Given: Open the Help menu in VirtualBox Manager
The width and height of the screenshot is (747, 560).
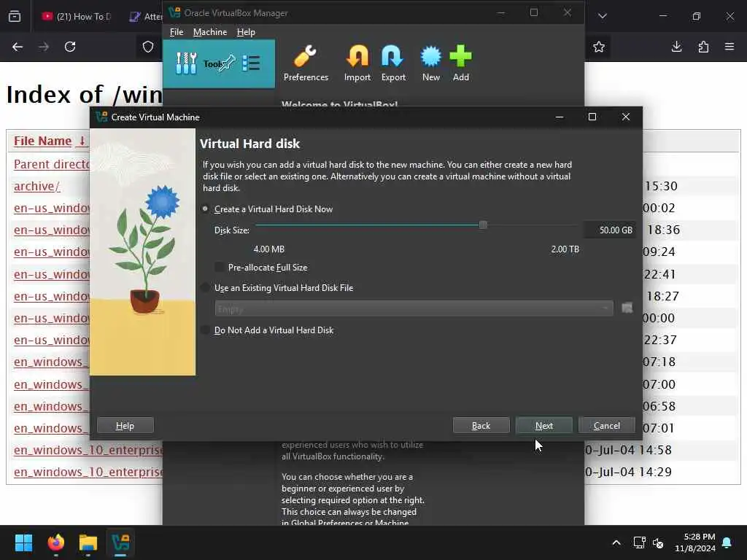Looking at the screenshot, I should (246, 32).
